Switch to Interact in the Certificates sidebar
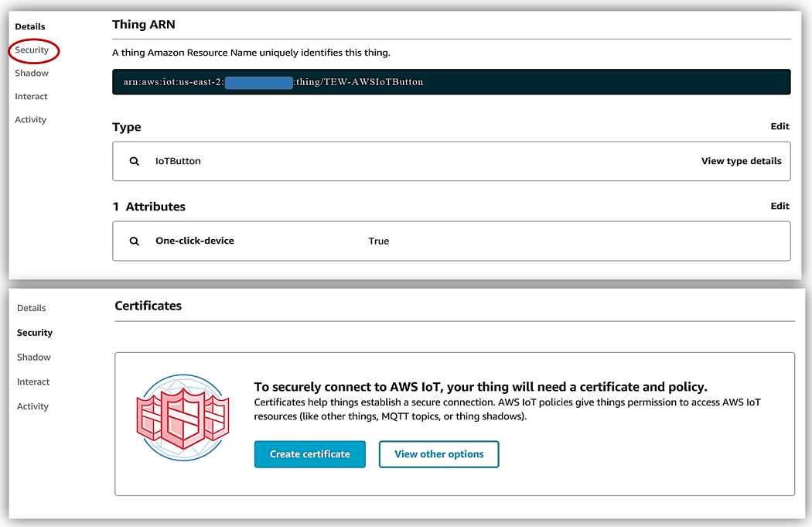The image size is (812, 527). tap(33, 382)
